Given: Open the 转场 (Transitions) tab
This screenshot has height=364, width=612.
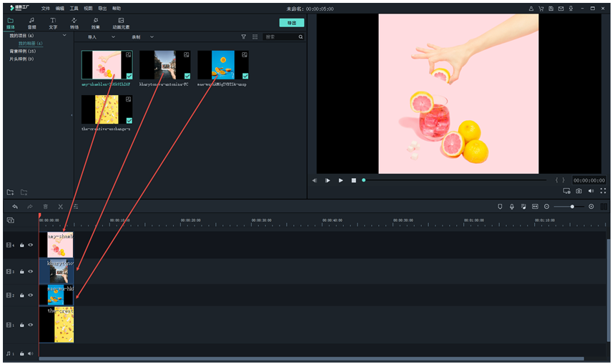Looking at the screenshot, I should (74, 23).
